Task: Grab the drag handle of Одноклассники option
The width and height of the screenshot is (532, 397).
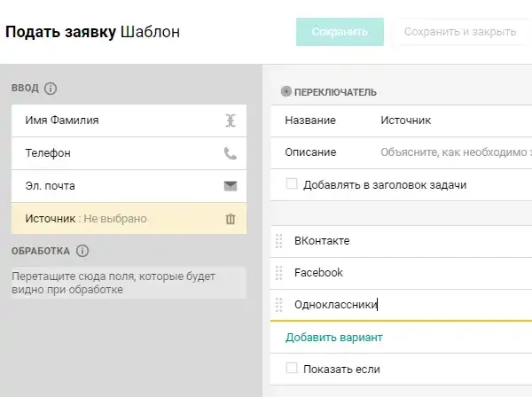Action: (x=279, y=305)
